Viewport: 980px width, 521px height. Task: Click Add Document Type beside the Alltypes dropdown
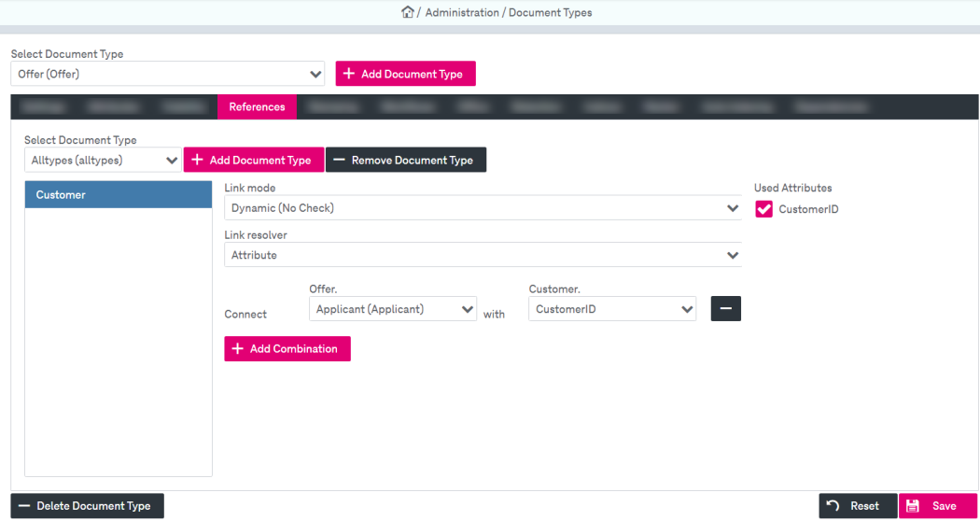pos(253,161)
